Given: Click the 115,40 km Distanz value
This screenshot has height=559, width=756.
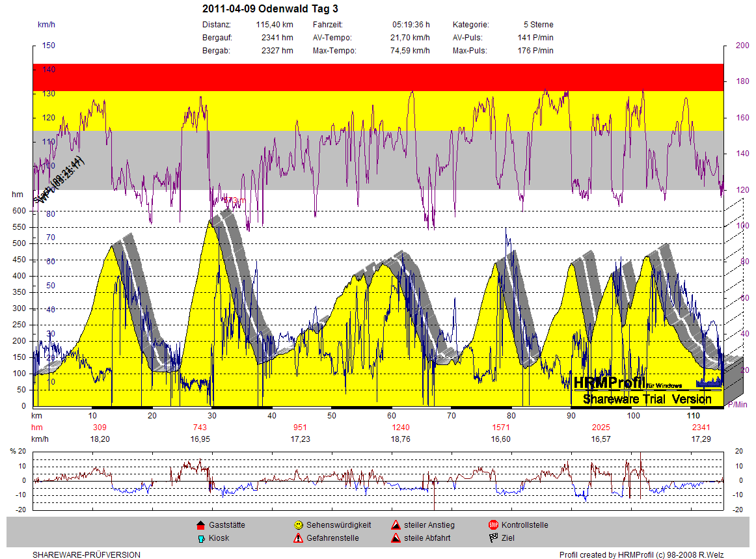Looking at the screenshot, I should (x=274, y=25).
